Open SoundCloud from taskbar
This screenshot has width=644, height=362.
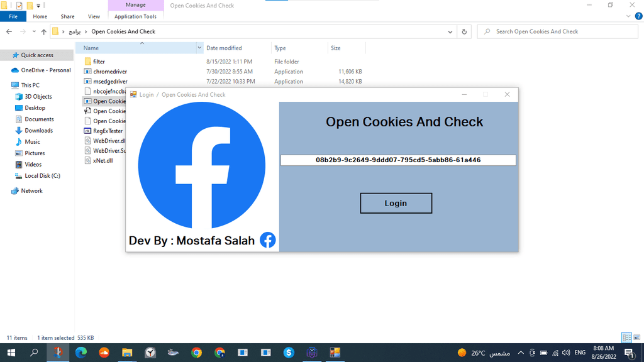coord(104,353)
